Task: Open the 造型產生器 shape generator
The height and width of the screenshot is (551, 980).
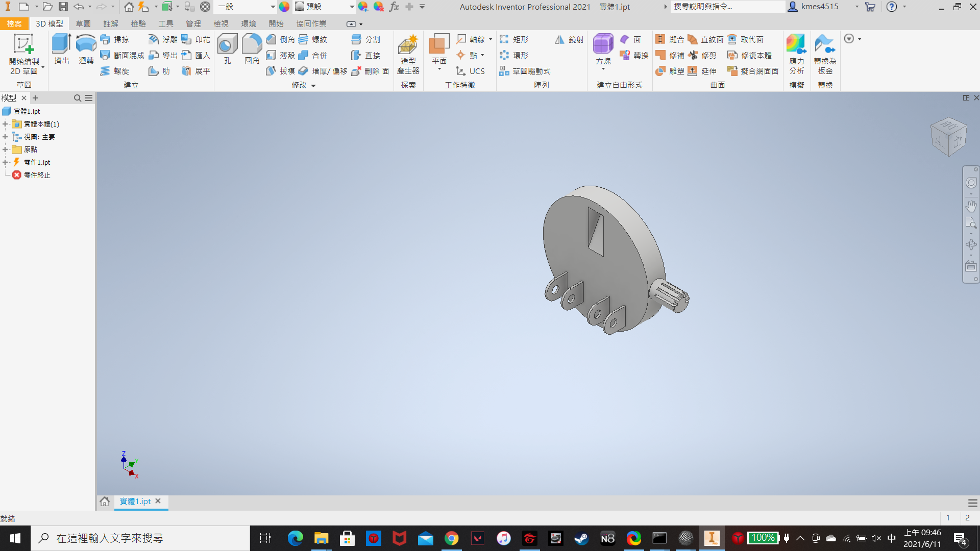Action: 408,54
